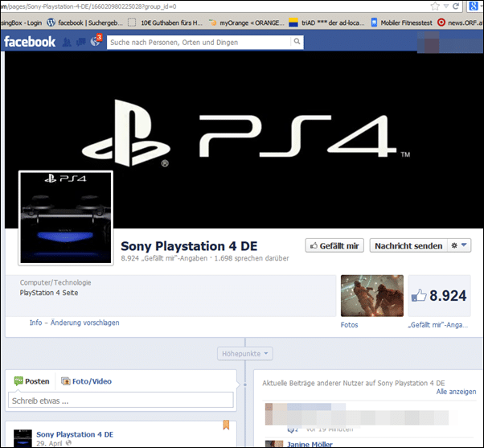Open messages icon in Facebook header
484x448 pixels.
point(81,42)
